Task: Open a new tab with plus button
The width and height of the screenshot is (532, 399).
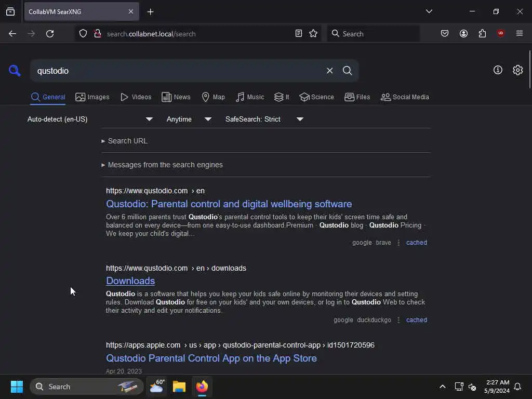Action: pos(150,12)
